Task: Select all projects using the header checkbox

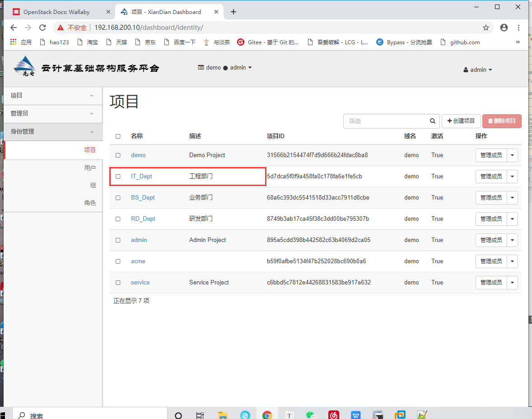Action: [118, 136]
